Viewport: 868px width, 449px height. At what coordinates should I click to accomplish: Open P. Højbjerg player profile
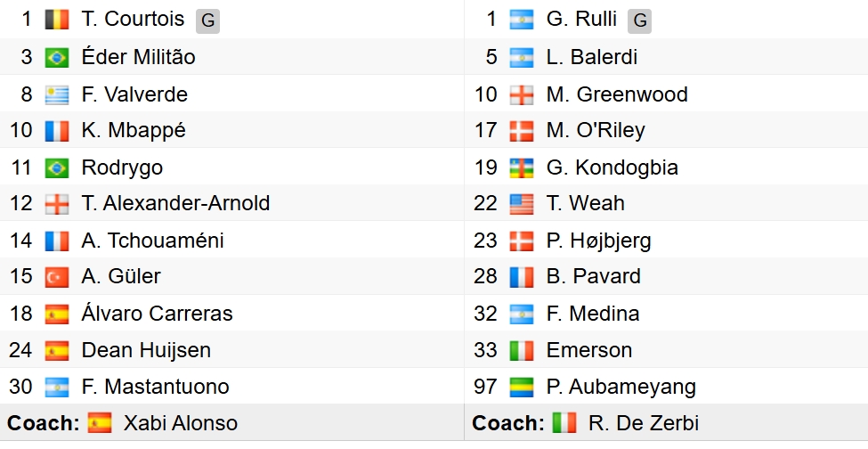click(598, 241)
